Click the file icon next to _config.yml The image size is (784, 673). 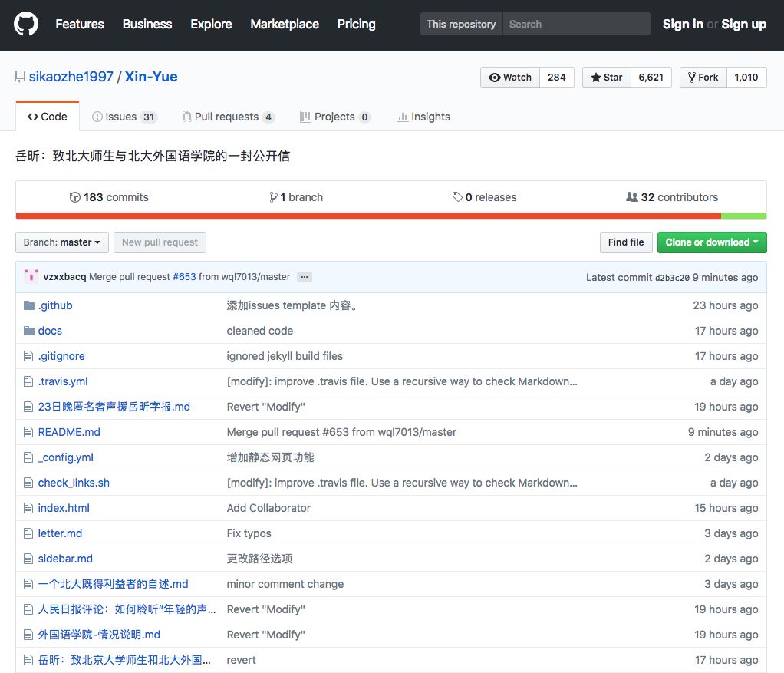(28, 457)
